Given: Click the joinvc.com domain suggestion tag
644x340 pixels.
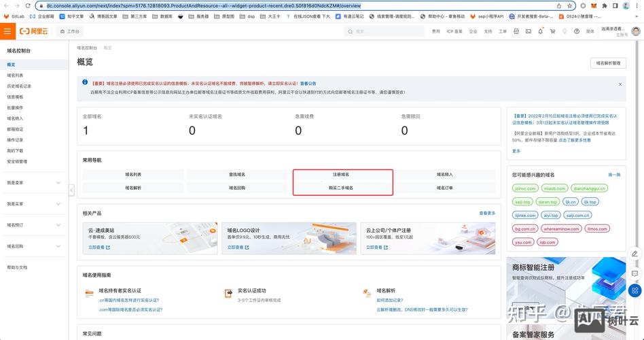Looking at the screenshot, I should click(525, 188).
